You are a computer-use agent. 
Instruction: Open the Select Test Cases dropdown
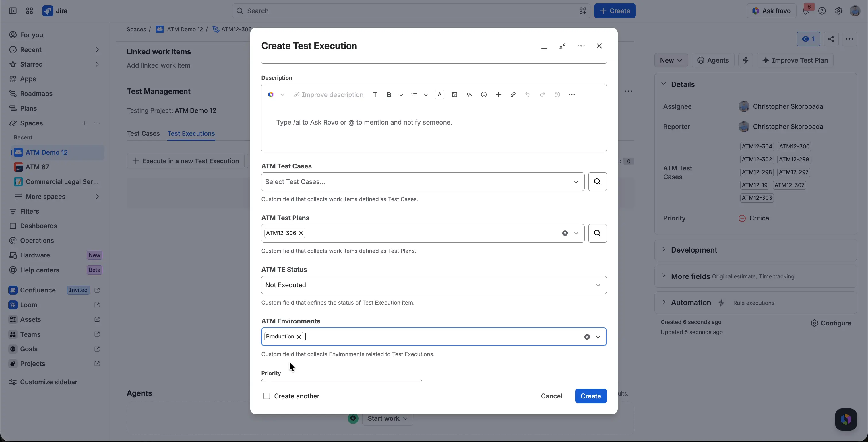(x=423, y=182)
